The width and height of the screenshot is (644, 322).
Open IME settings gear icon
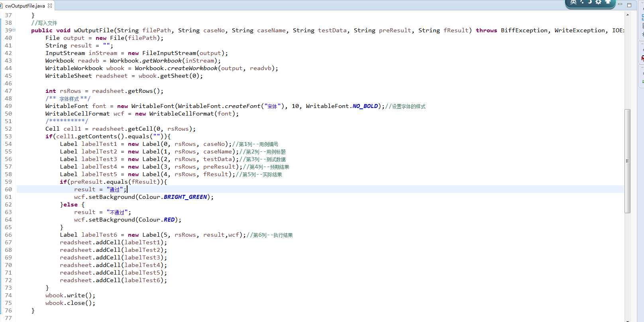(x=599, y=2)
